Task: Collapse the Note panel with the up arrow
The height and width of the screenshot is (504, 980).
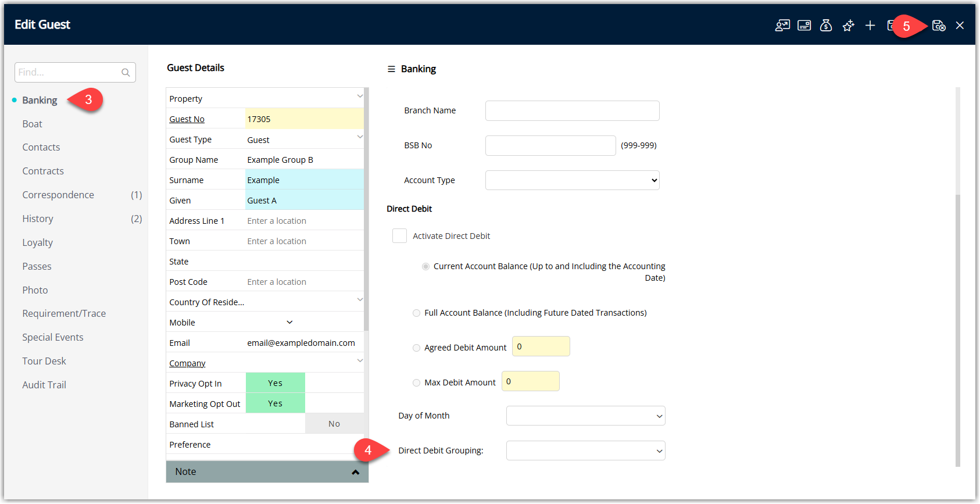Action: [355, 472]
